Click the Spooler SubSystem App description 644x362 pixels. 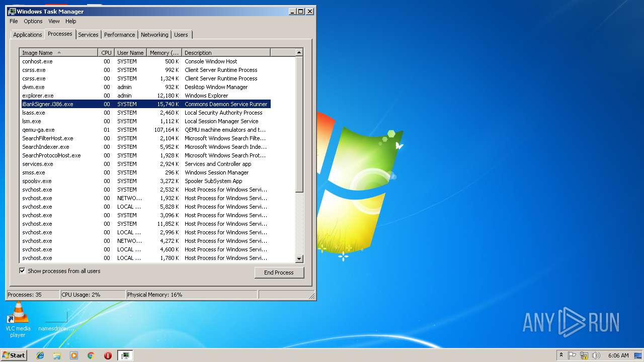[213, 181]
